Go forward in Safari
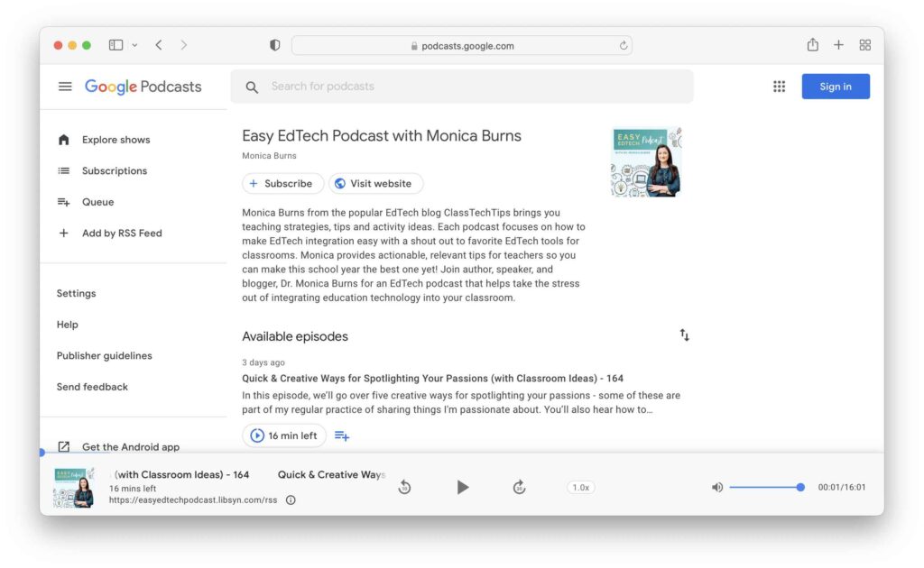 point(184,45)
